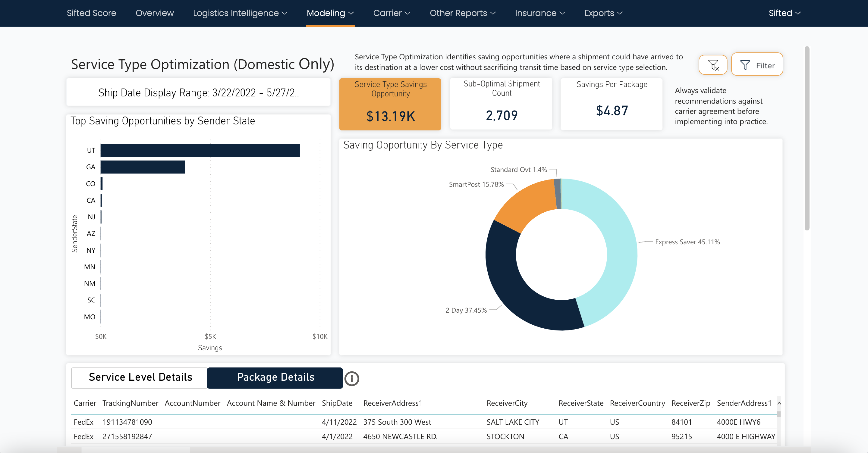Open the Insurance dropdown menu
Viewport: 868px width, 453px height.
[x=539, y=13]
